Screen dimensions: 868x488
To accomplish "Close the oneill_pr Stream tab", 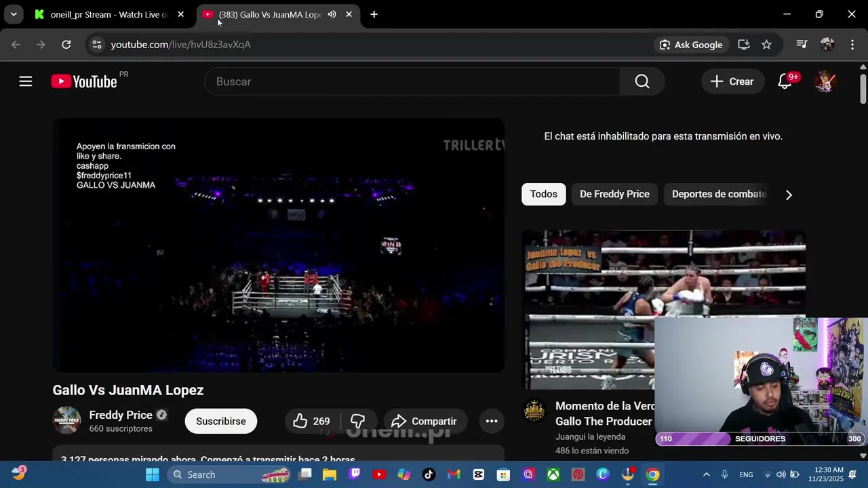I will coord(180,14).
